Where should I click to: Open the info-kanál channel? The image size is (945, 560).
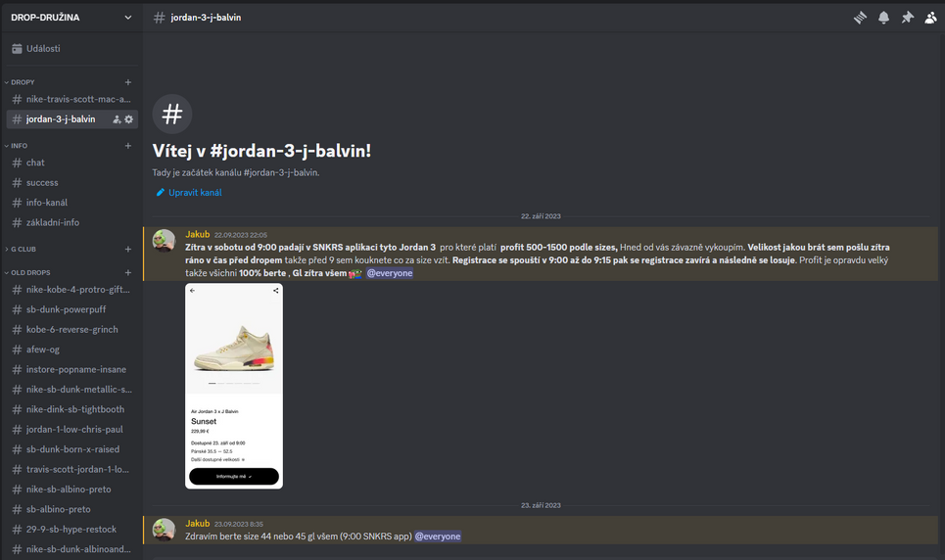(x=47, y=203)
